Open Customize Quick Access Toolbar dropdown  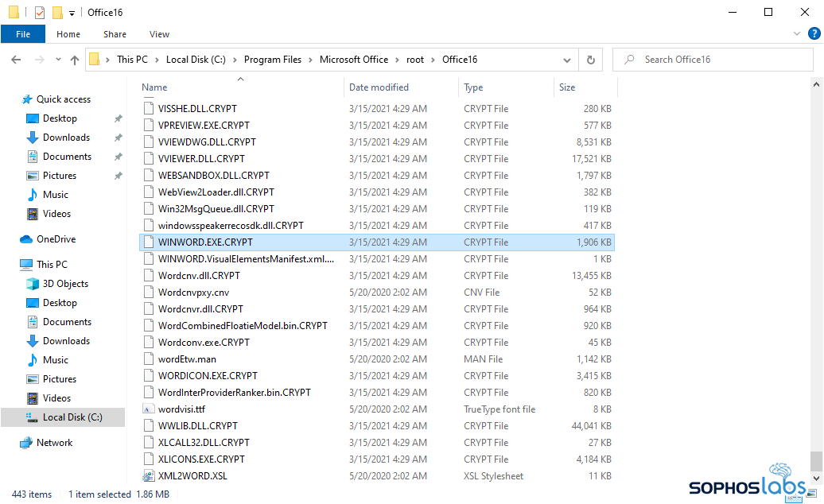[x=72, y=14]
